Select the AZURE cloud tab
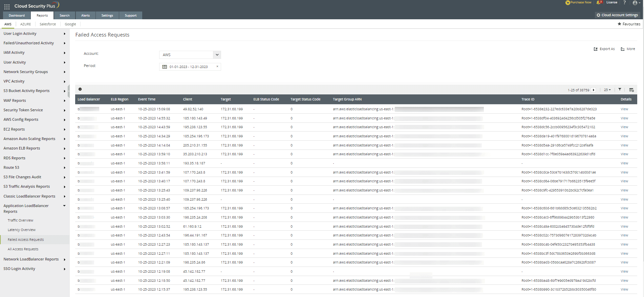Viewport: 644px width, 297px height. tap(25, 24)
